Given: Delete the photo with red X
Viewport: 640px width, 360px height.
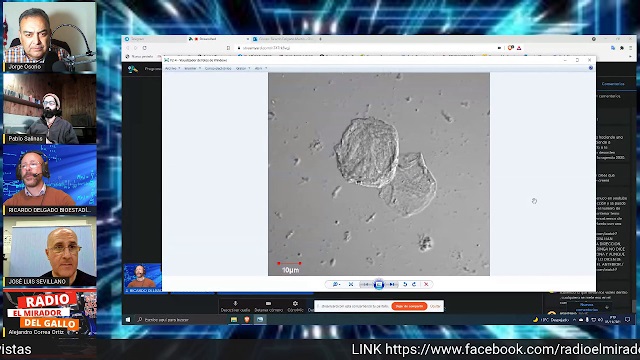Looking at the screenshot, I should click(426, 284).
